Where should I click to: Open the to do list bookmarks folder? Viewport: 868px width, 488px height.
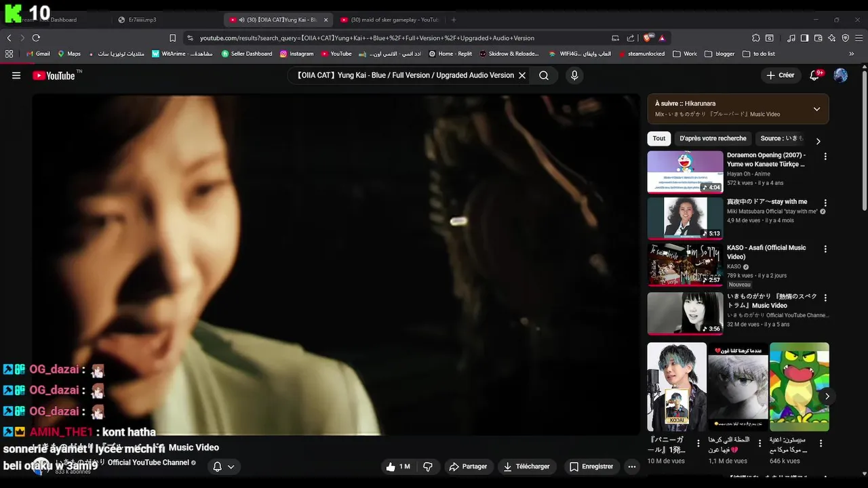[759, 54]
